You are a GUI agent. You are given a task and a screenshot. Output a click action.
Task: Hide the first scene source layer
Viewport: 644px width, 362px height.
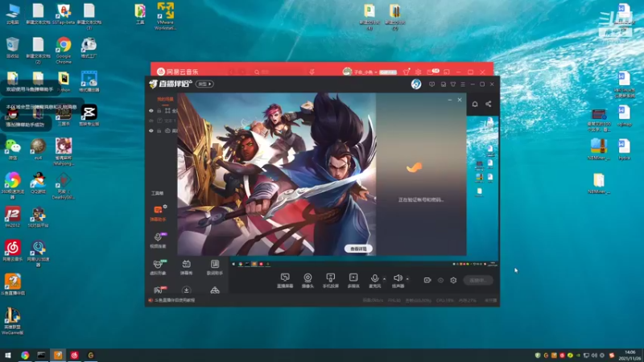pyautogui.click(x=151, y=111)
